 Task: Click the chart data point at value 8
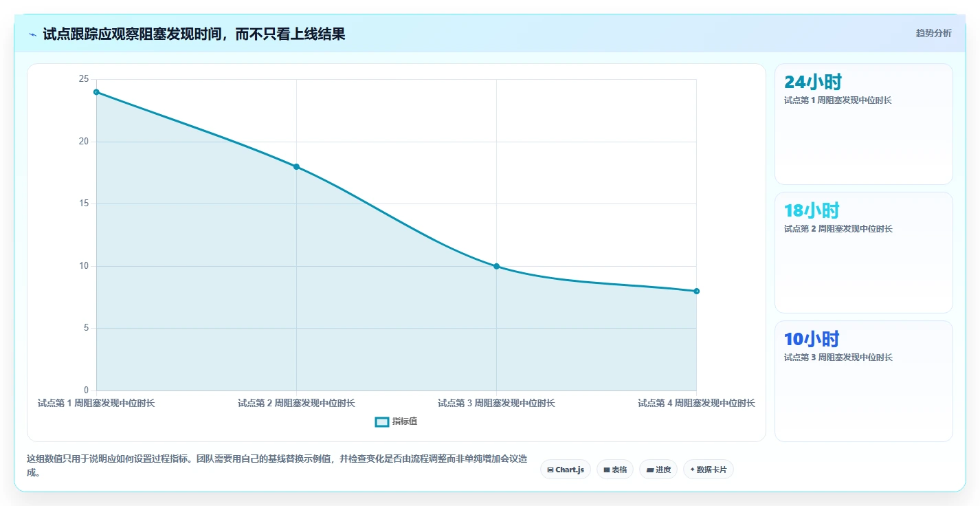696,291
